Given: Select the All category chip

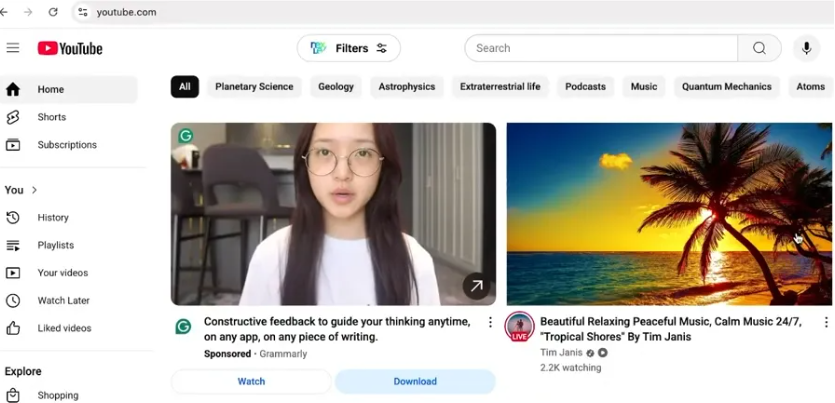Looking at the screenshot, I should pyautogui.click(x=185, y=87).
